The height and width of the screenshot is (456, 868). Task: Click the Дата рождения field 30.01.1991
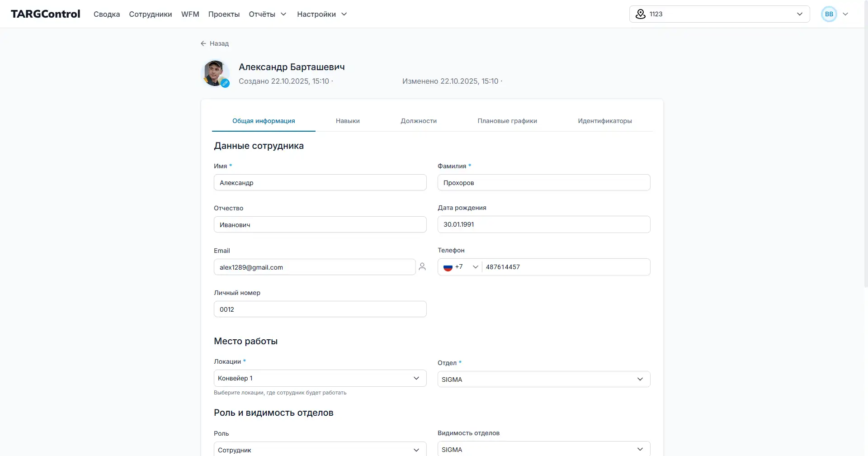tap(544, 224)
